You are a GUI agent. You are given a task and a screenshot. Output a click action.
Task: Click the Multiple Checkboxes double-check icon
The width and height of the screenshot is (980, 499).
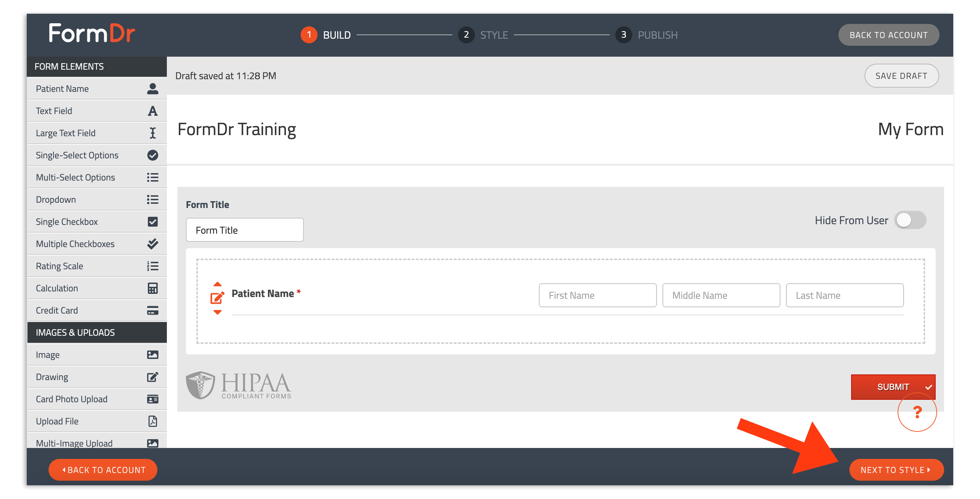152,244
